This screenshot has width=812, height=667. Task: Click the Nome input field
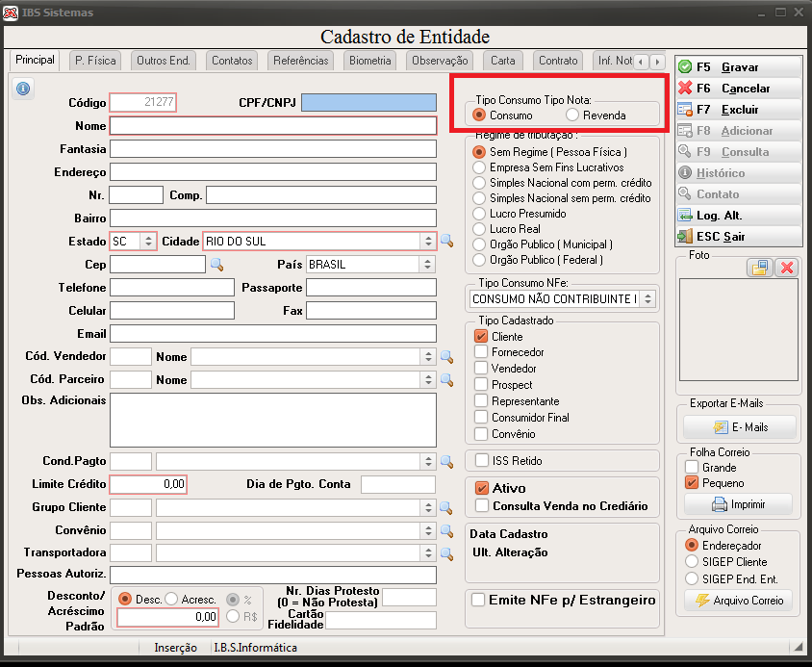coord(273,126)
